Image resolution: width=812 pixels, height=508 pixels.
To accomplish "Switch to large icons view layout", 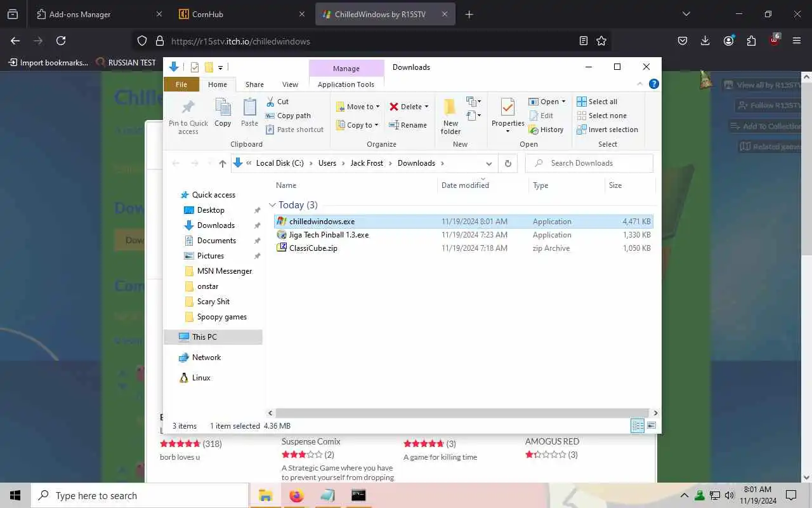I will (x=651, y=426).
